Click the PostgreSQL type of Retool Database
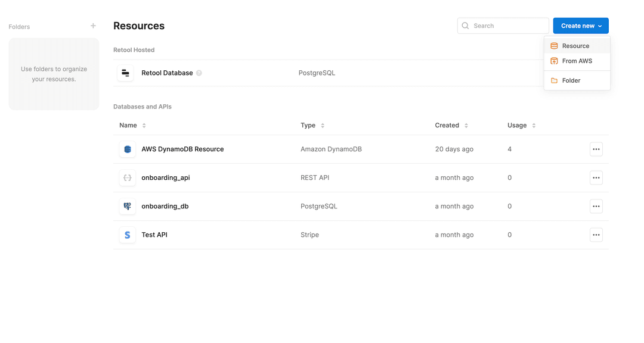The width and height of the screenshot is (644, 343). pyautogui.click(x=317, y=73)
